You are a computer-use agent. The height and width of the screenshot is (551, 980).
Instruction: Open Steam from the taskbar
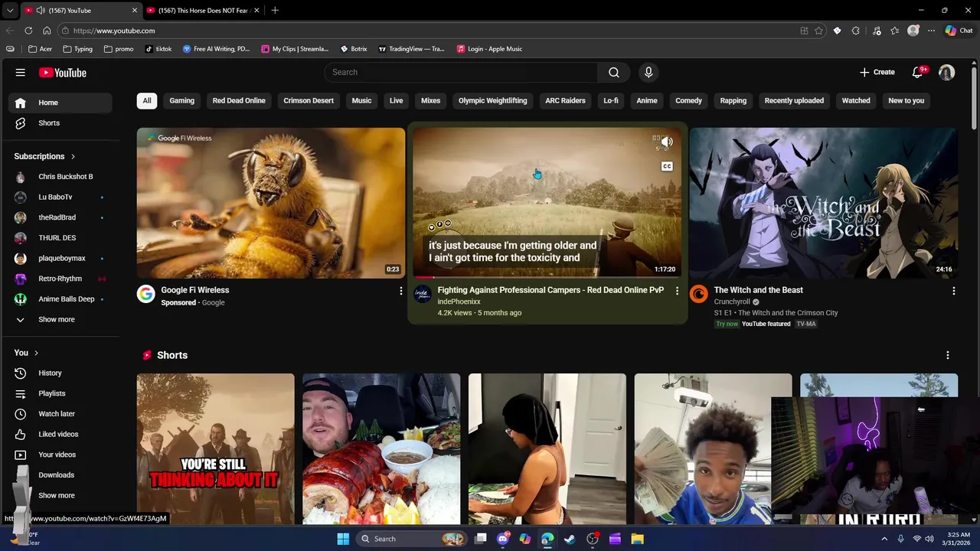(570, 539)
